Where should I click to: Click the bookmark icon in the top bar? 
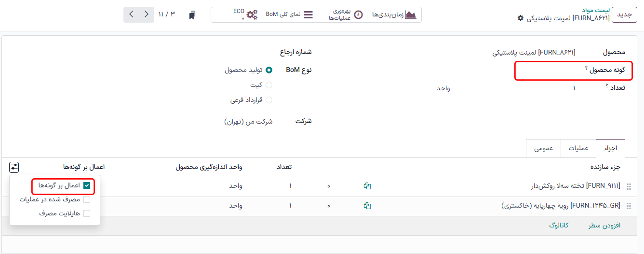pyautogui.click(x=192, y=15)
